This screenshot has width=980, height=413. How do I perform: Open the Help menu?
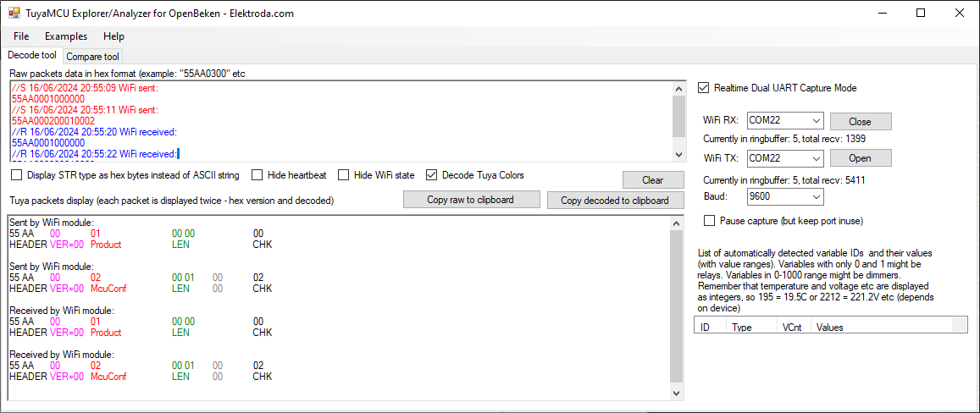click(x=114, y=36)
